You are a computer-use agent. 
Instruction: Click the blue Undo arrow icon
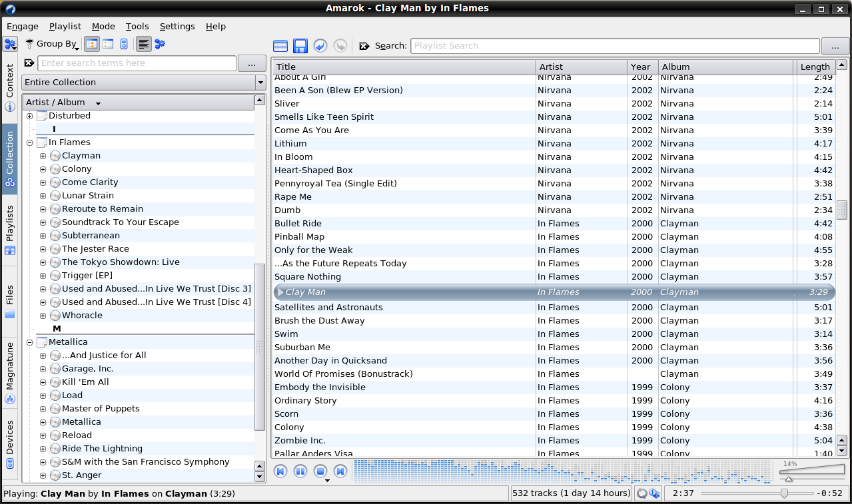tap(320, 46)
